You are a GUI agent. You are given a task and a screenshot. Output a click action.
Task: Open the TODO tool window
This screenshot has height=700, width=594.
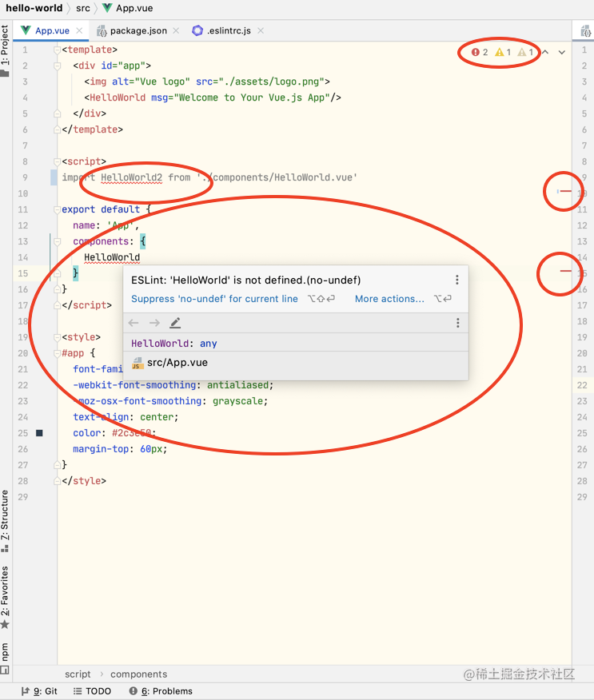92,691
